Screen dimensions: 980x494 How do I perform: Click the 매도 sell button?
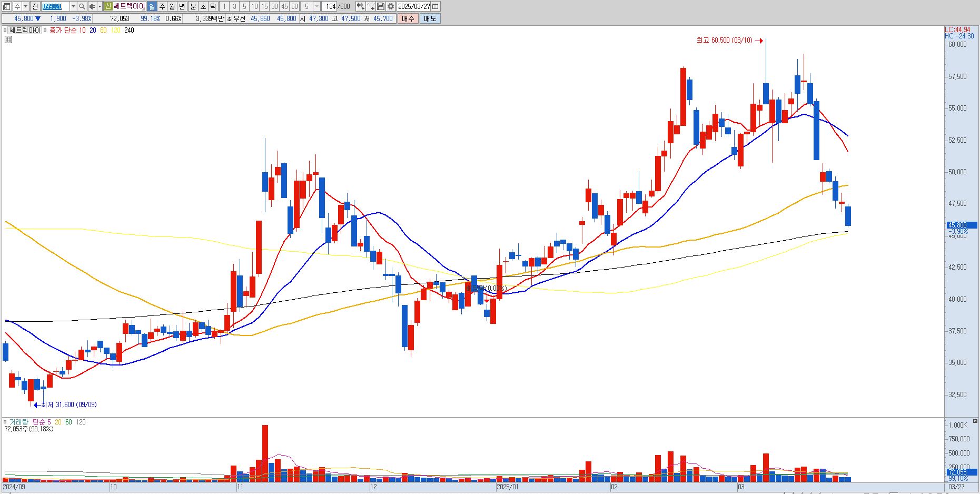point(430,18)
